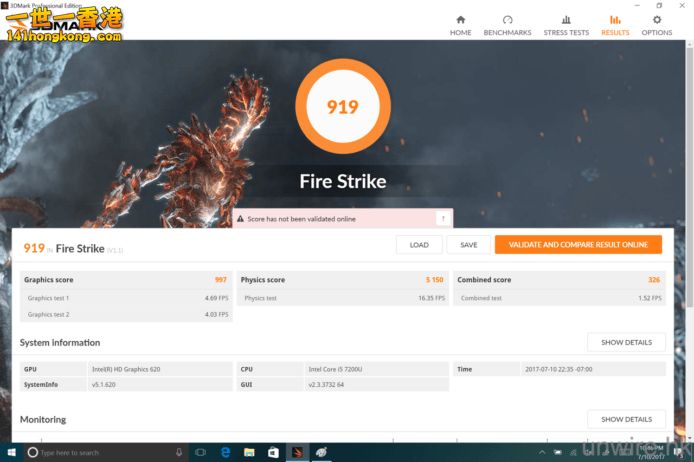Click the vertical scrollbar of results page
The height and width of the screenshot is (462, 694).
[690, 177]
